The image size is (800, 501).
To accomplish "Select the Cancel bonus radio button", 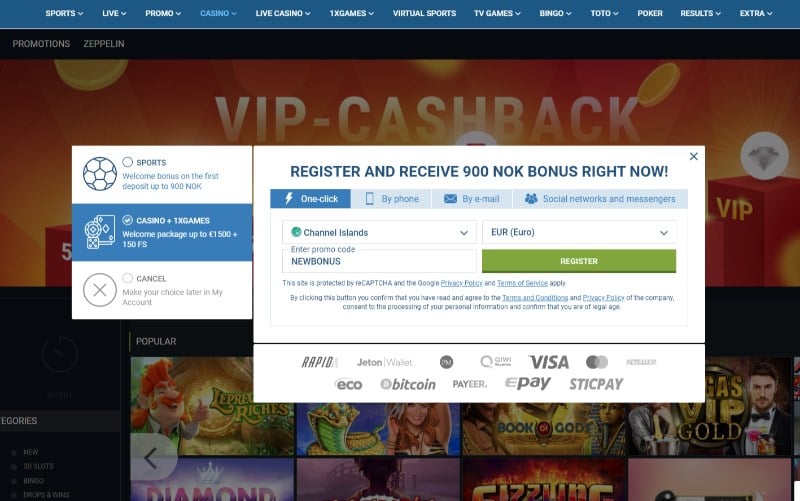I will (128, 278).
